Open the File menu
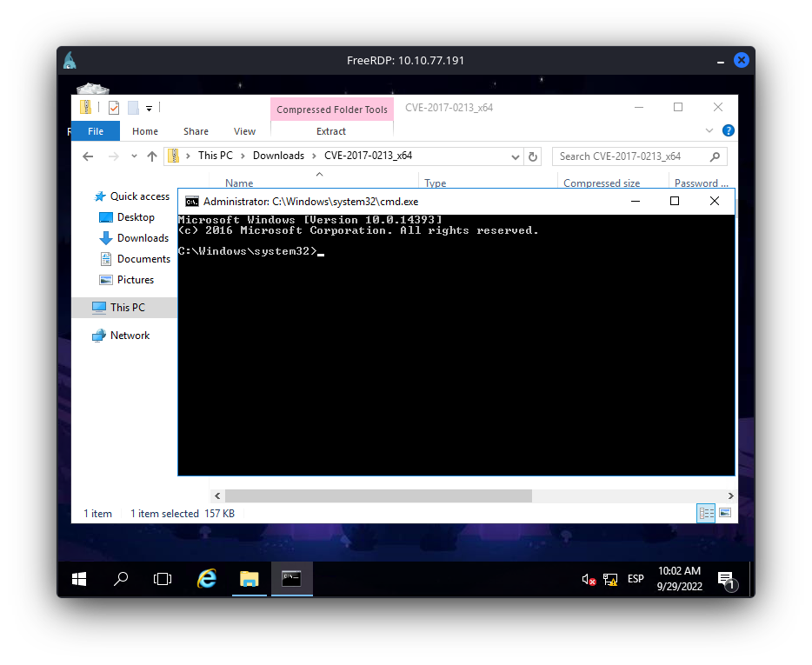 click(x=96, y=131)
